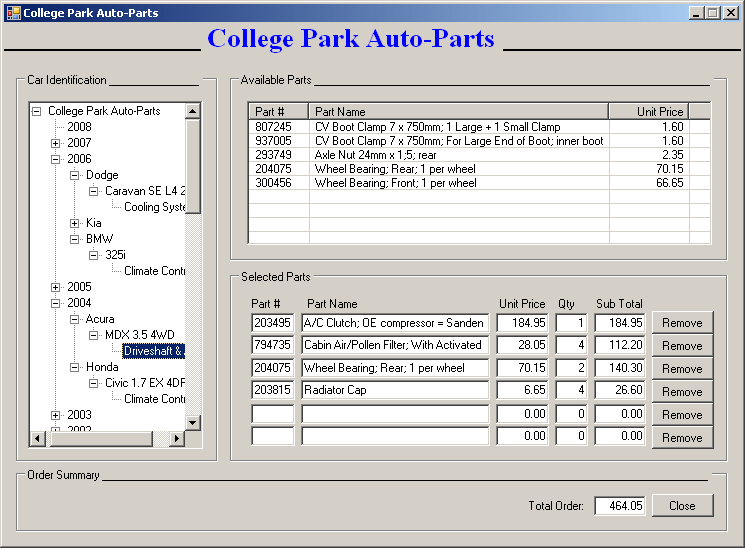Collapse the Caravan SE L4 model node
Image resolution: width=745 pixels, height=548 pixels.
pyautogui.click(x=94, y=191)
